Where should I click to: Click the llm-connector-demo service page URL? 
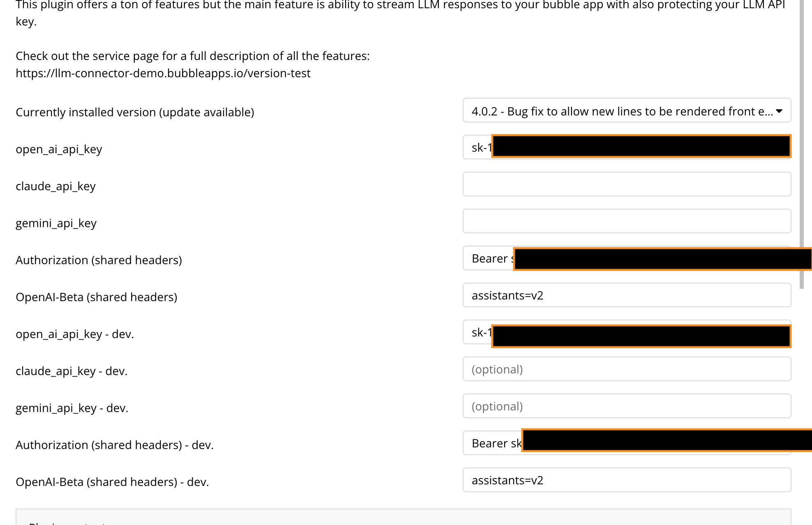coord(163,73)
